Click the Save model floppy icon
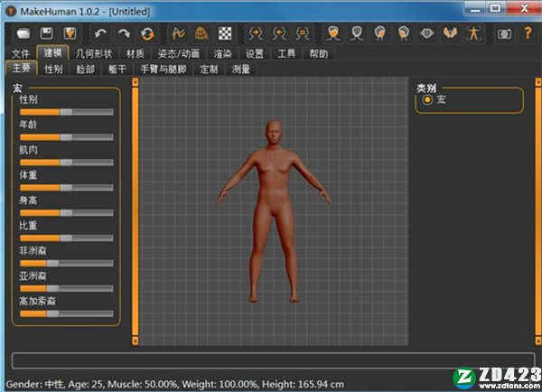This screenshot has height=392, width=542. coord(47,34)
